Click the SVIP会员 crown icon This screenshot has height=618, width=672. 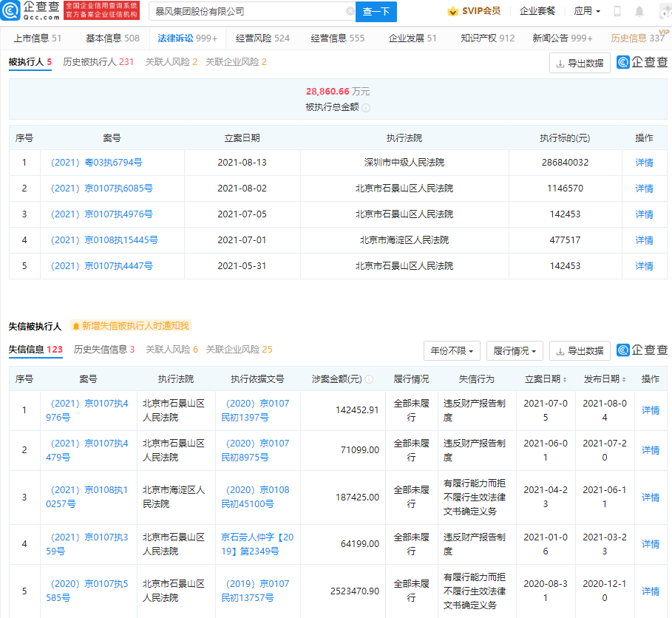453,12
